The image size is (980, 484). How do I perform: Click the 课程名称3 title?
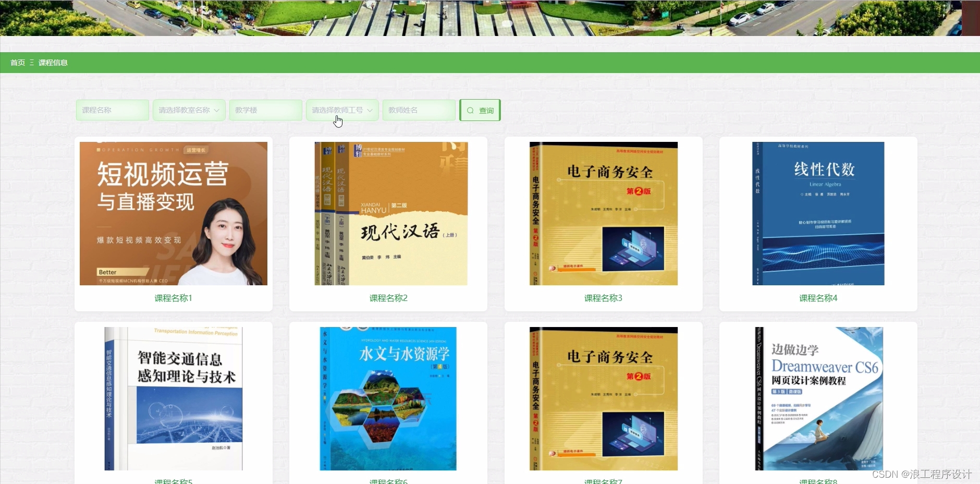coord(604,298)
